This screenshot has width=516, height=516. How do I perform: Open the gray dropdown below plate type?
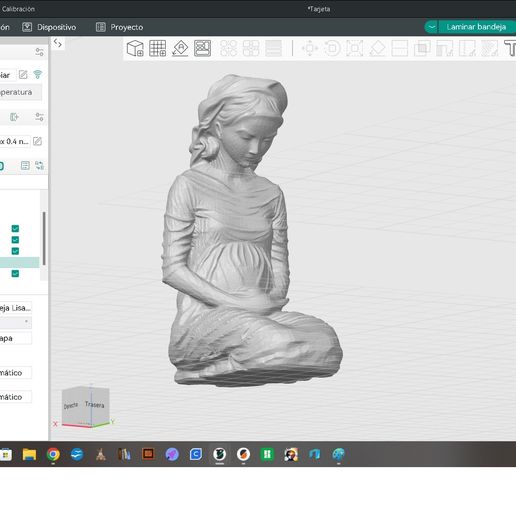(x=16, y=322)
